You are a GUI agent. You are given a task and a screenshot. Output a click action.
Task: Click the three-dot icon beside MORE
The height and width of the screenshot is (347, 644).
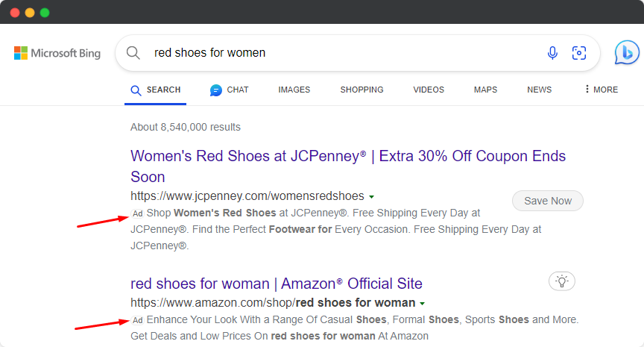[587, 89]
